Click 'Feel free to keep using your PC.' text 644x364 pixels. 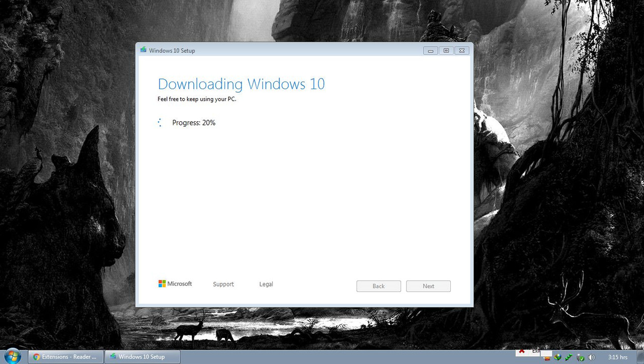tap(197, 99)
